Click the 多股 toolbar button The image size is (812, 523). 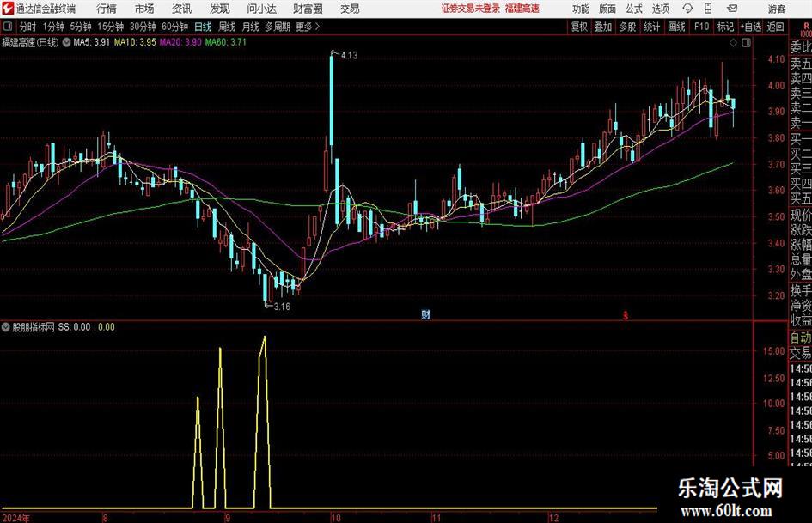(x=627, y=27)
